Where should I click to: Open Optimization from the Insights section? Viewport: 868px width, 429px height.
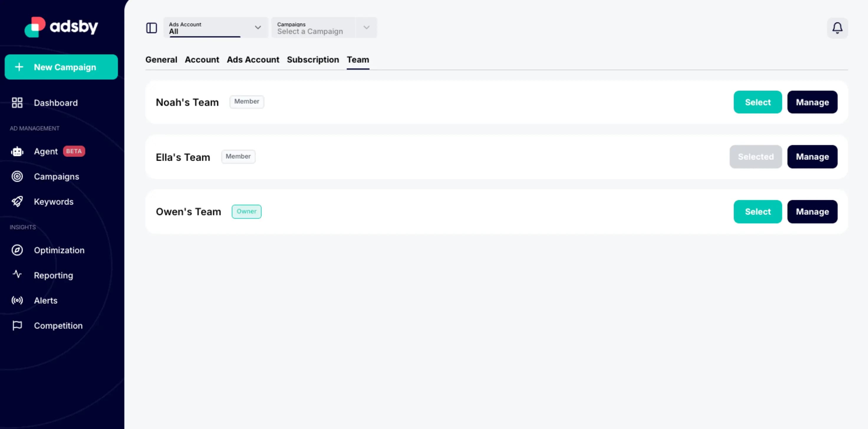59,250
